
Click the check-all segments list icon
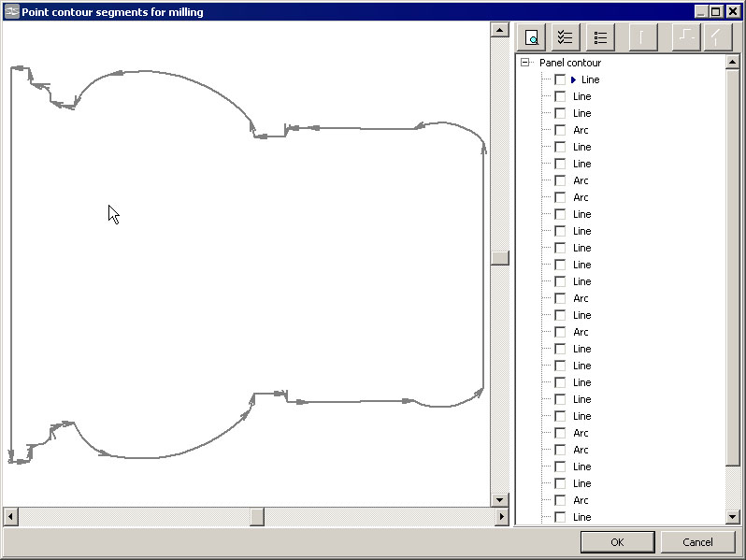tap(566, 37)
